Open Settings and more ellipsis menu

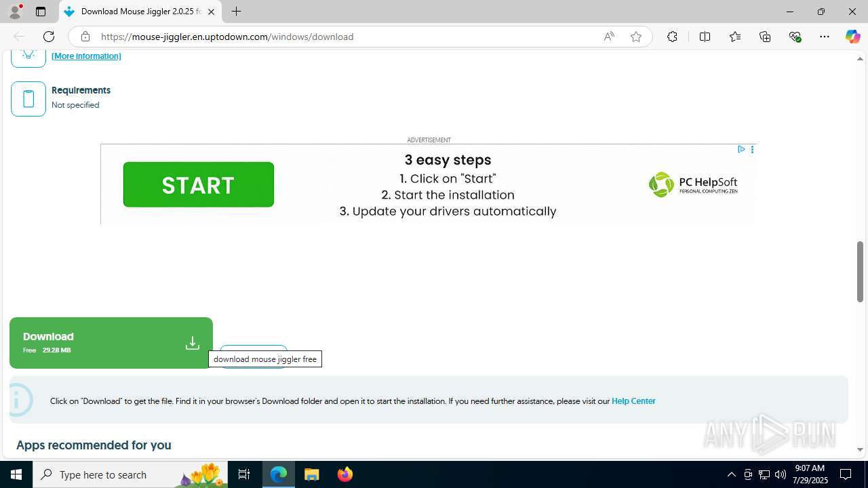pos(825,37)
